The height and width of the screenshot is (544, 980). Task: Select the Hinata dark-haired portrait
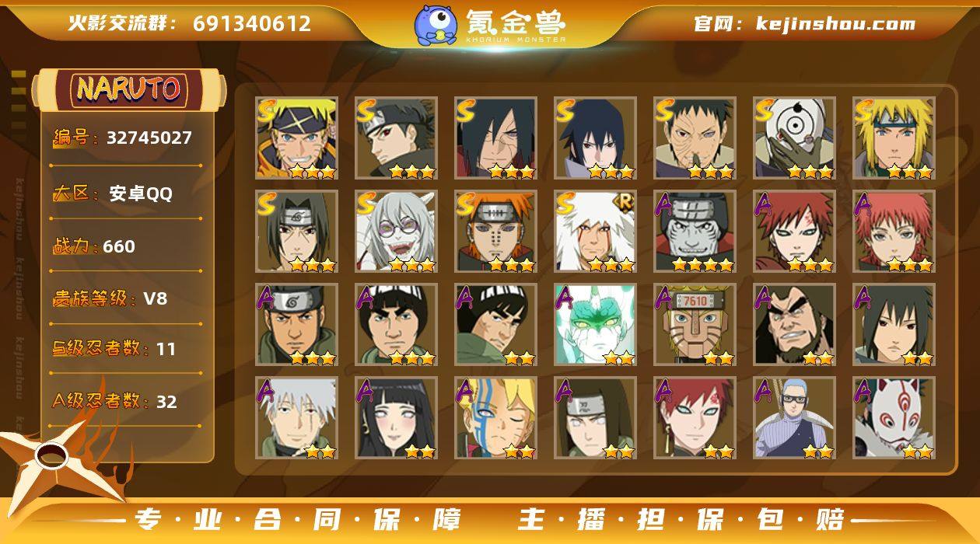tap(397, 418)
